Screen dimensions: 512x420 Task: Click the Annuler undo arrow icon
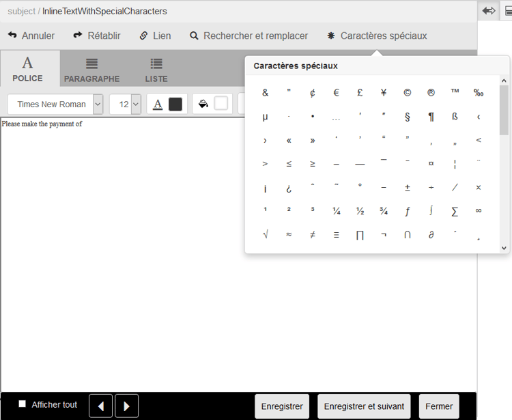point(12,35)
